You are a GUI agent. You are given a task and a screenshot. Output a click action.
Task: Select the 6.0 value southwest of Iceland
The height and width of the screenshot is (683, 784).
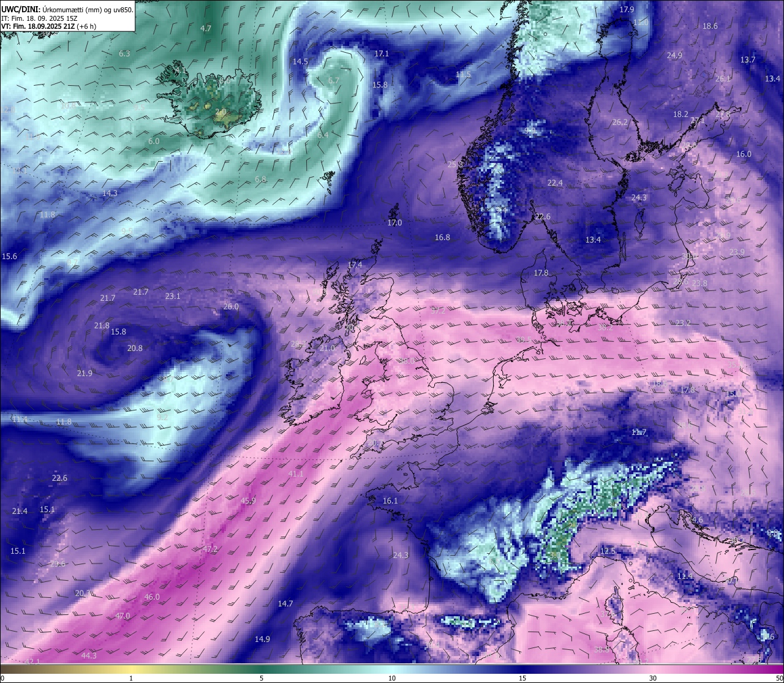pyautogui.click(x=154, y=142)
